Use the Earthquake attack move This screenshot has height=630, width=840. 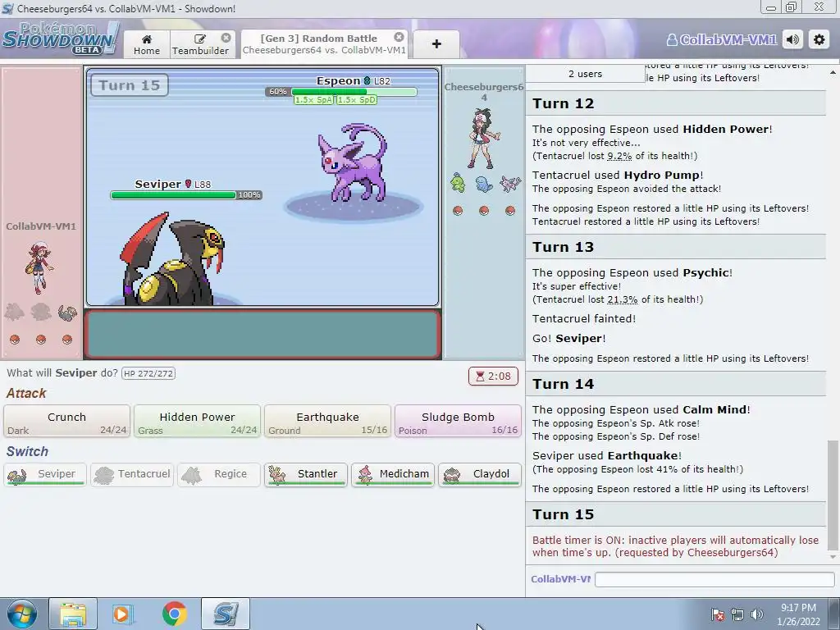coord(327,421)
